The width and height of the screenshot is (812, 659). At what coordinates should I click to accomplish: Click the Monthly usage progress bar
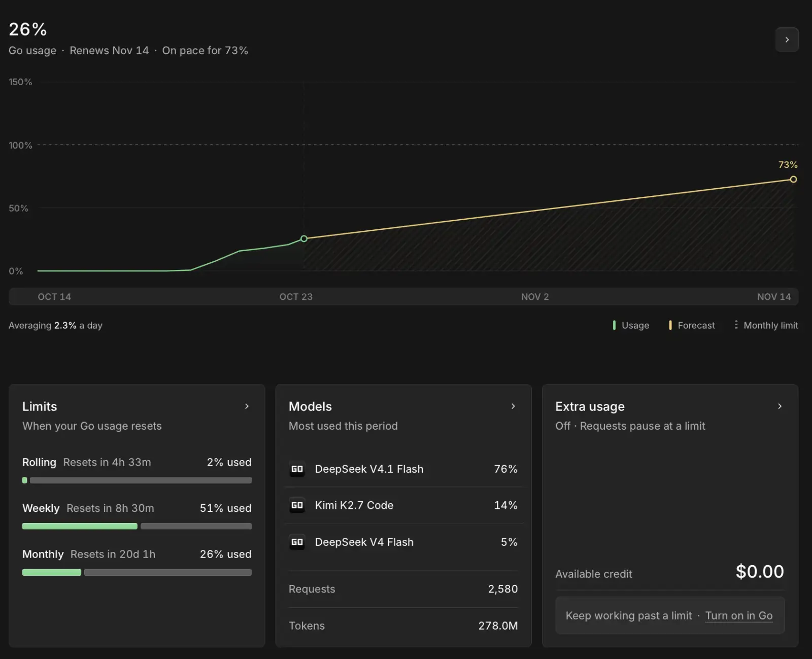pos(137,572)
